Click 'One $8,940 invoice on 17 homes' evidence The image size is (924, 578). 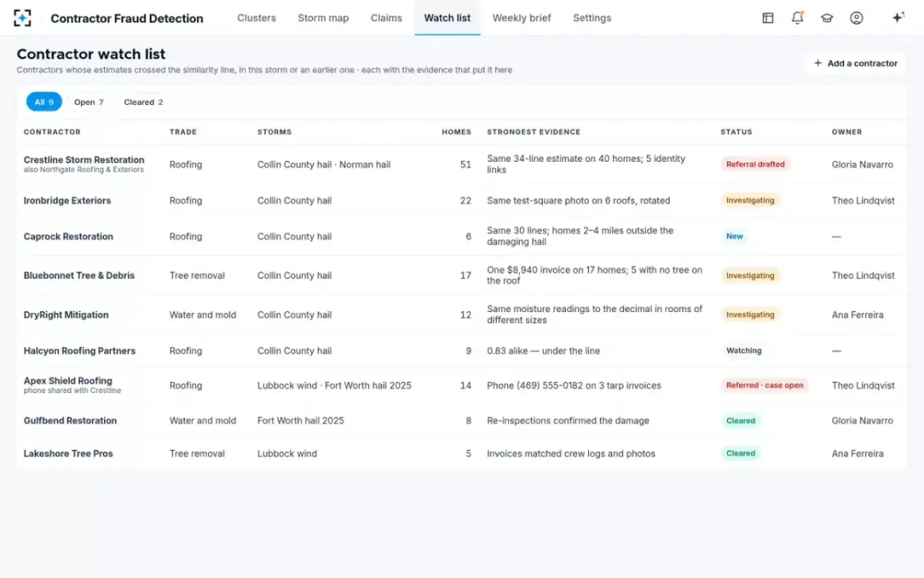coord(594,275)
